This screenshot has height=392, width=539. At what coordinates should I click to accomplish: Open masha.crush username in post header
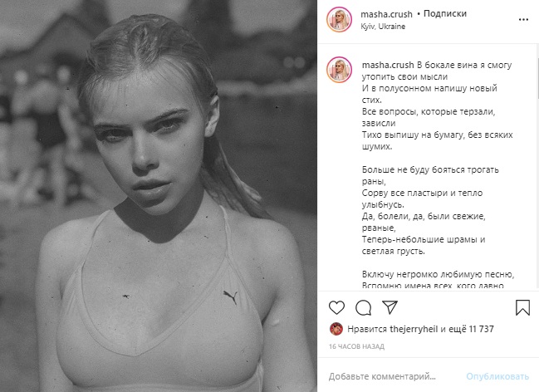tap(386, 14)
